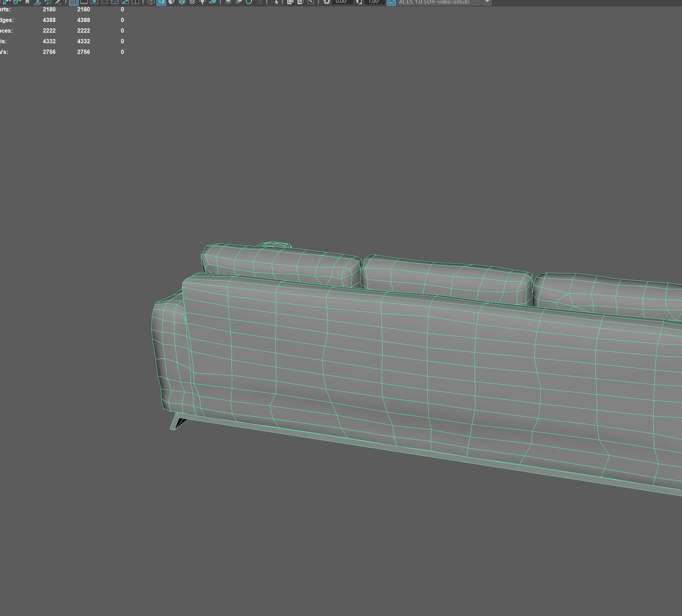Turn on use all lights bulb
The width and height of the screenshot is (682, 616).
[202, 2]
